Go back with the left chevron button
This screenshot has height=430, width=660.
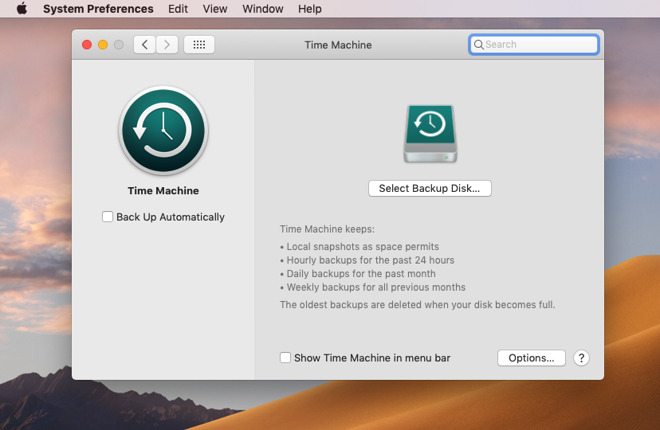click(145, 45)
